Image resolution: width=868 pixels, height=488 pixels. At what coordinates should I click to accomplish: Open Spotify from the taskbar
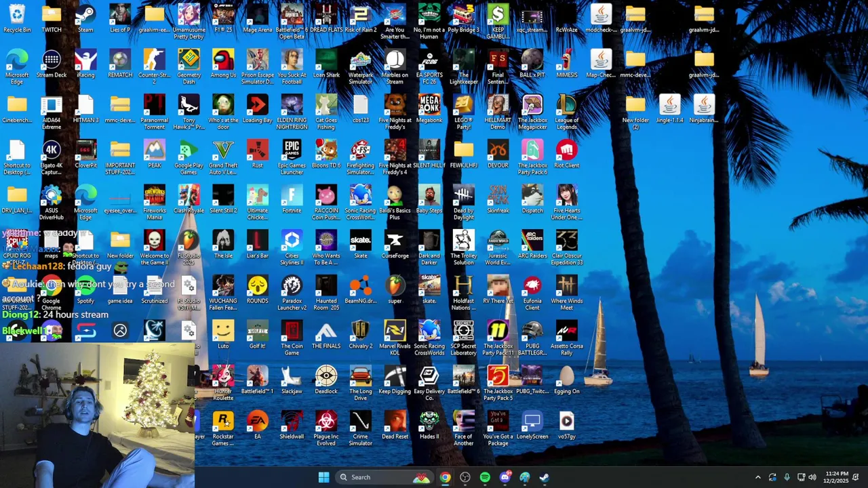coord(485,477)
